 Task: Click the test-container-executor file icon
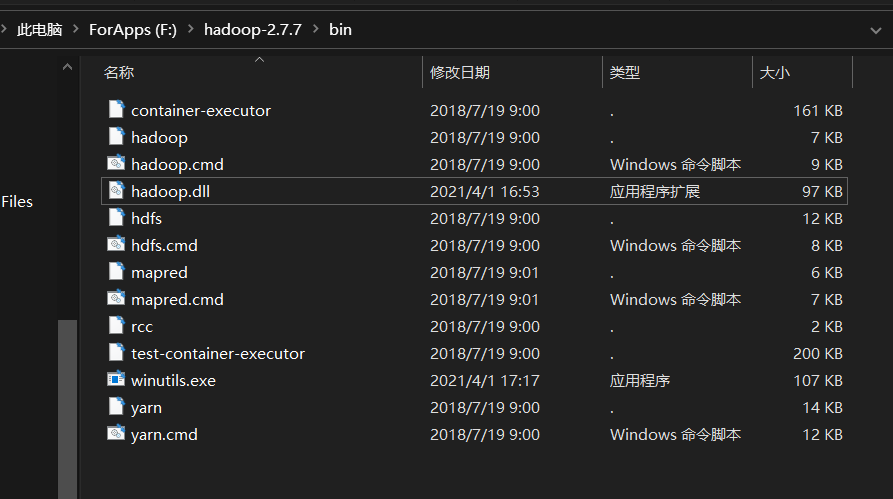pos(116,353)
